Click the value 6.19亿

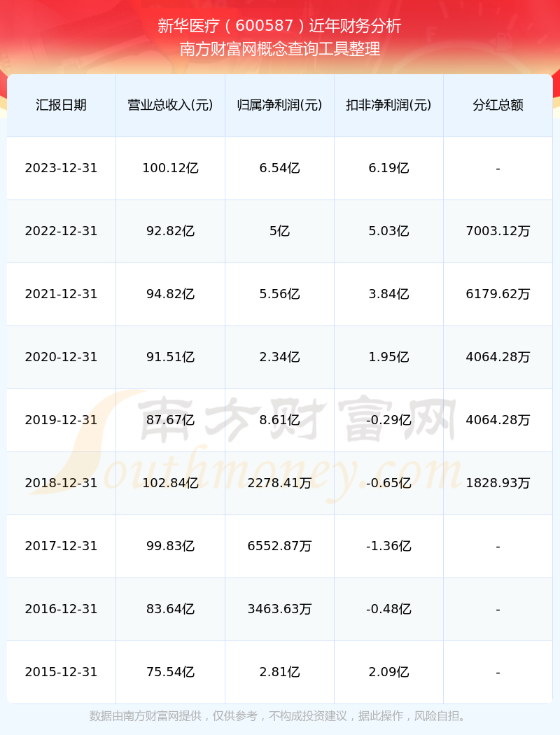(x=389, y=168)
